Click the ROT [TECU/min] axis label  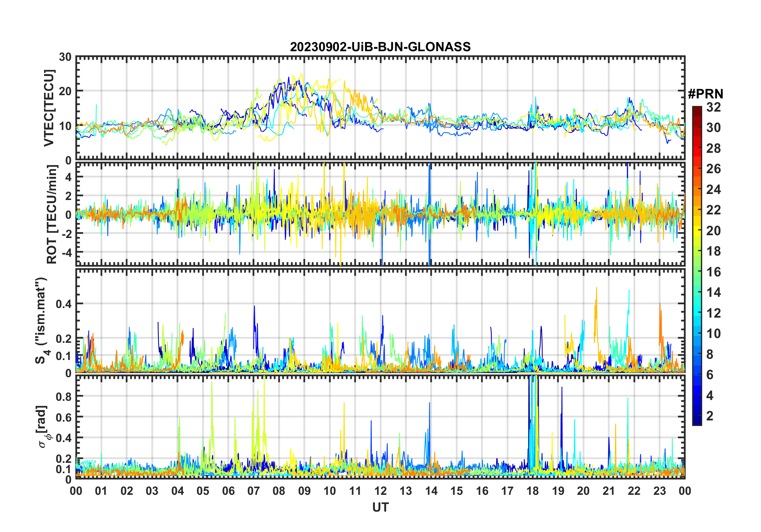point(52,214)
